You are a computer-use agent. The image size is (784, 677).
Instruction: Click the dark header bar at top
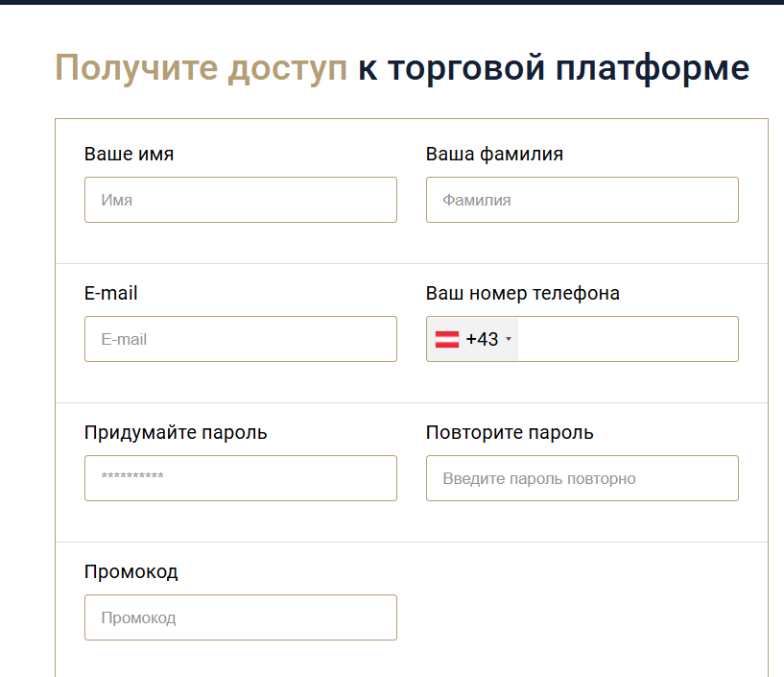tap(392, 2)
